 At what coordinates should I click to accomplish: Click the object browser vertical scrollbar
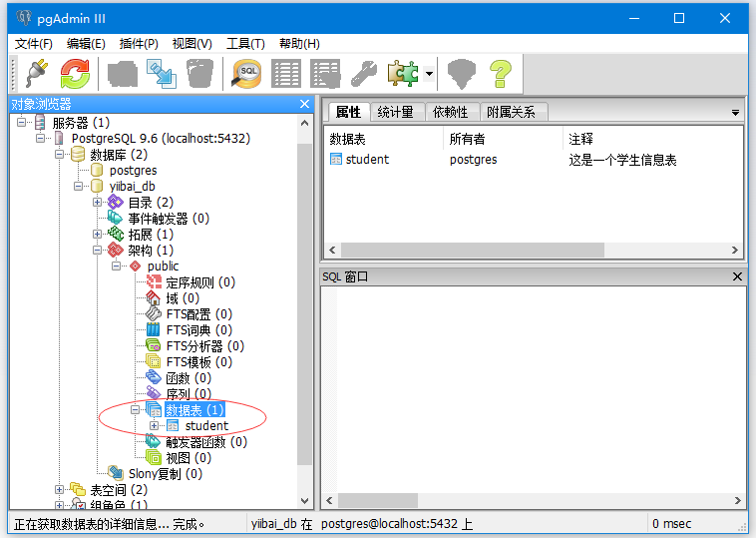(x=305, y=299)
